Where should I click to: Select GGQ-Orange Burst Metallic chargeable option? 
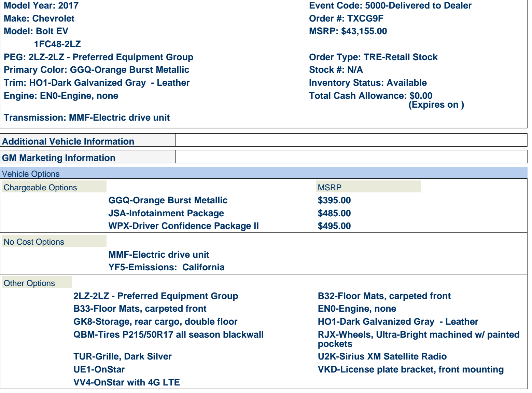point(168,200)
